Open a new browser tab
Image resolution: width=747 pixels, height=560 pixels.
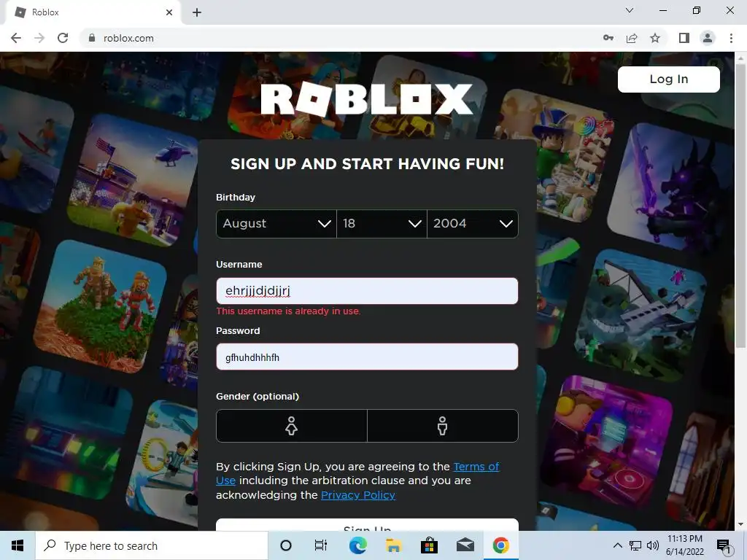pyautogui.click(x=197, y=12)
